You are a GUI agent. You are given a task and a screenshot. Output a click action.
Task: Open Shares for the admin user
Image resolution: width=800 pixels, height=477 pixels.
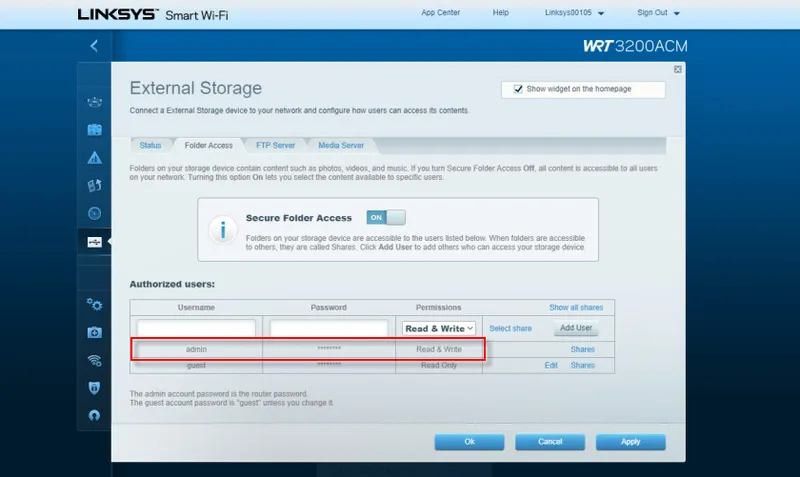pos(583,349)
